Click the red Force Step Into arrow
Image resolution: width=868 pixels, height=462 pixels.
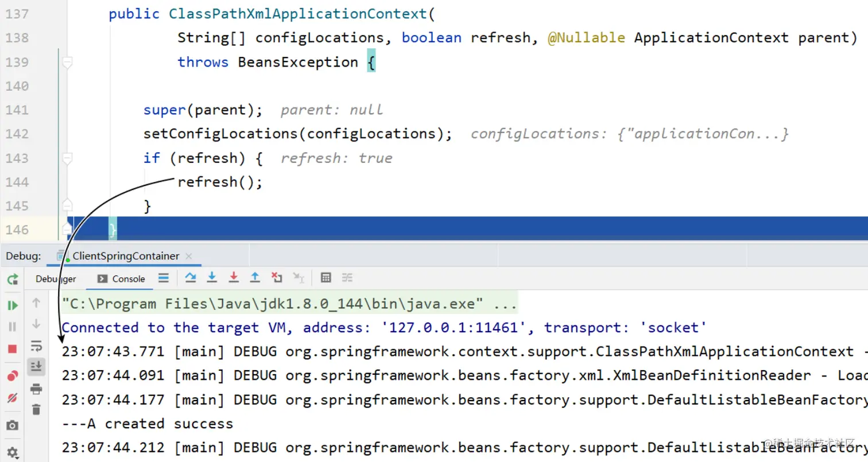pos(234,278)
